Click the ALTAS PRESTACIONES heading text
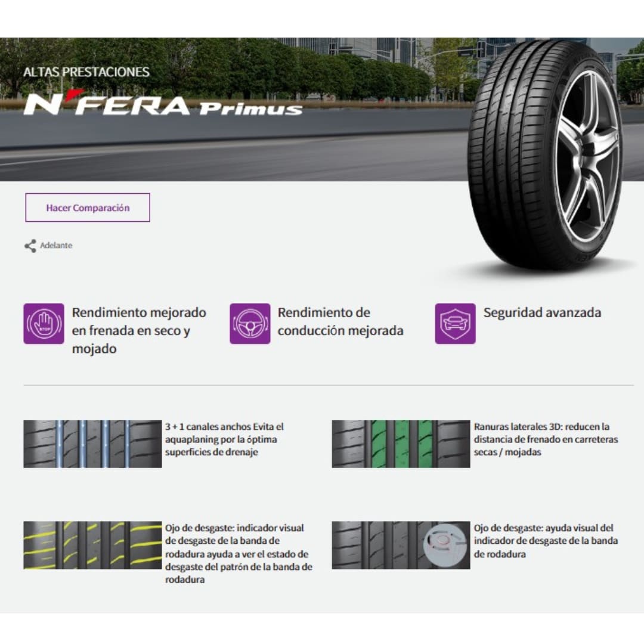The image size is (644, 644). pyautogui.click(x=86, y=72)
